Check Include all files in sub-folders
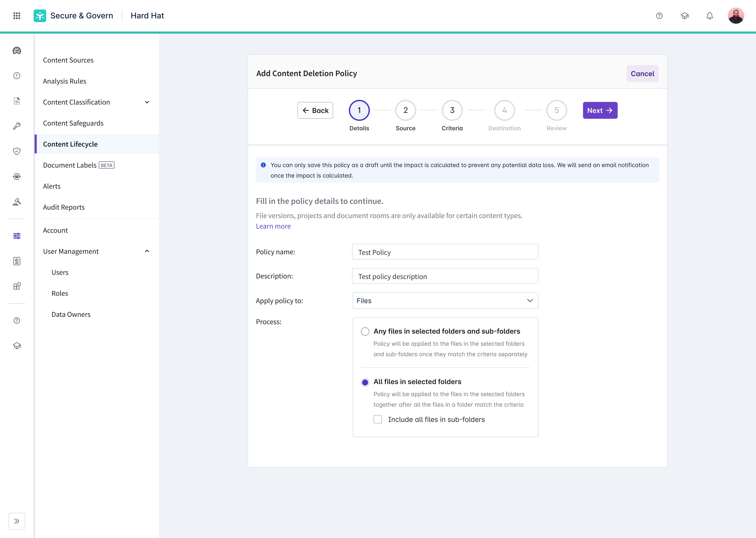 click(x=378, y=419)
